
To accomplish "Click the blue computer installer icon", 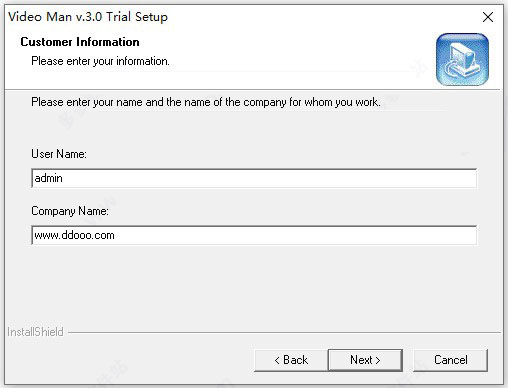I will point(462,59).
